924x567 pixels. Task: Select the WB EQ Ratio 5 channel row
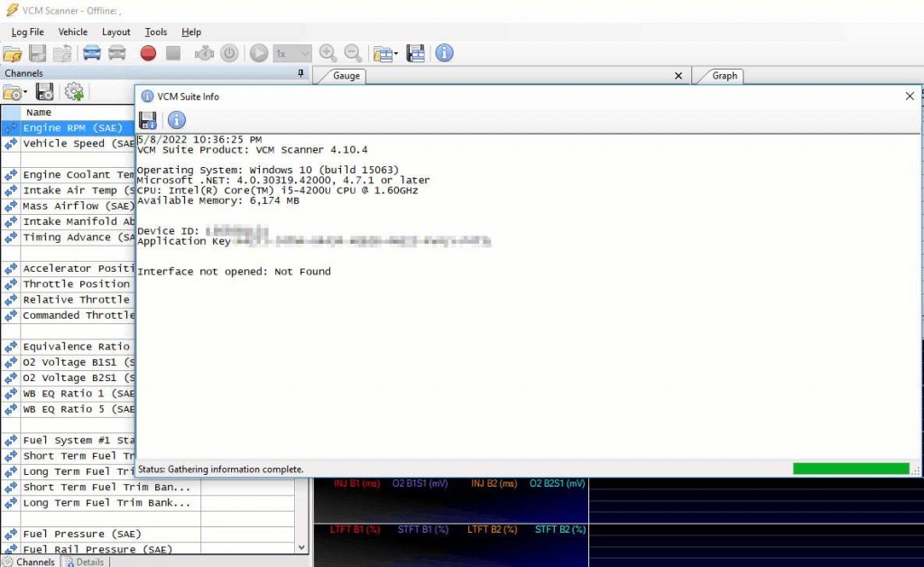69,409
